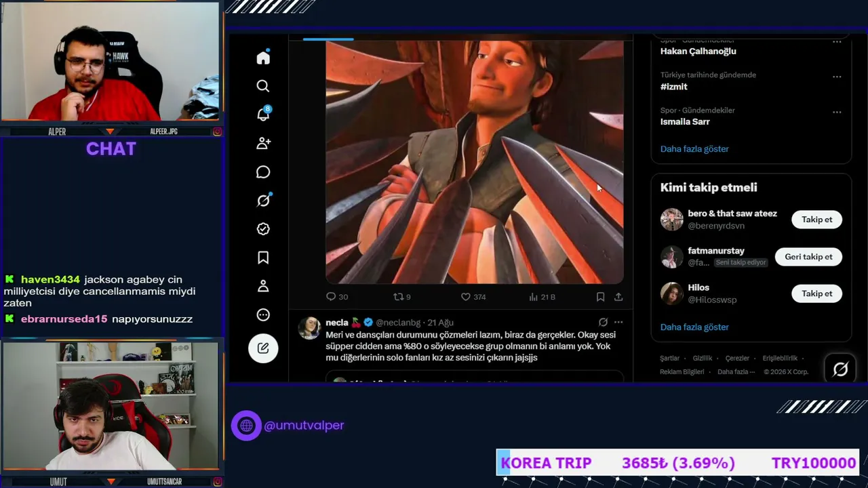Open more options for #izmit trend

pyautogui.click(x=837, y=77)
